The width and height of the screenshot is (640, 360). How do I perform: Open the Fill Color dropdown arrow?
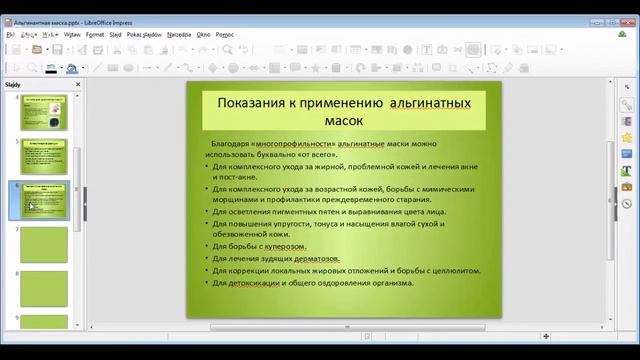click(x=83, y=68)
